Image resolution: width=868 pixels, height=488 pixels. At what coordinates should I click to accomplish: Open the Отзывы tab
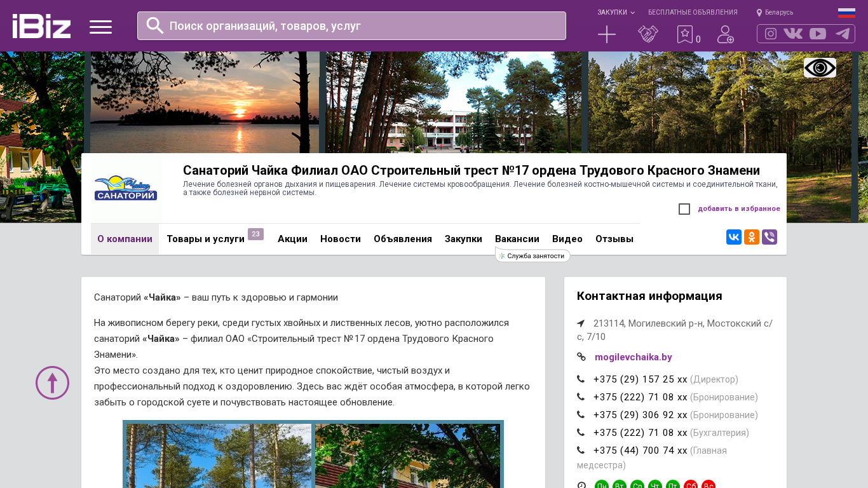pyautogui.click(x=614, y=239)
